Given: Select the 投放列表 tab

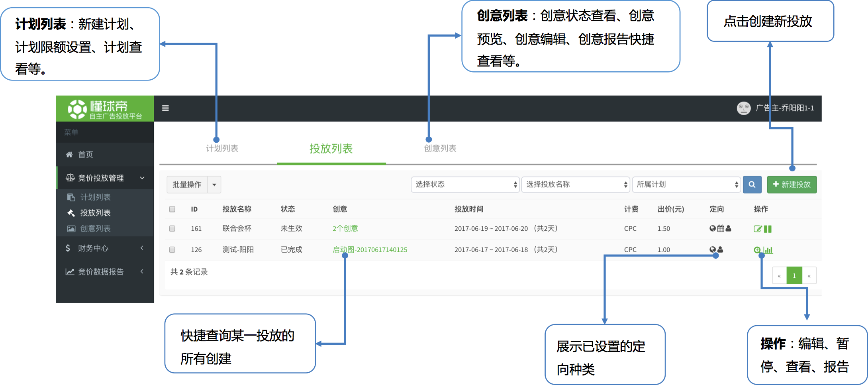Looking at the screenshot, I should tap(331, 149).
